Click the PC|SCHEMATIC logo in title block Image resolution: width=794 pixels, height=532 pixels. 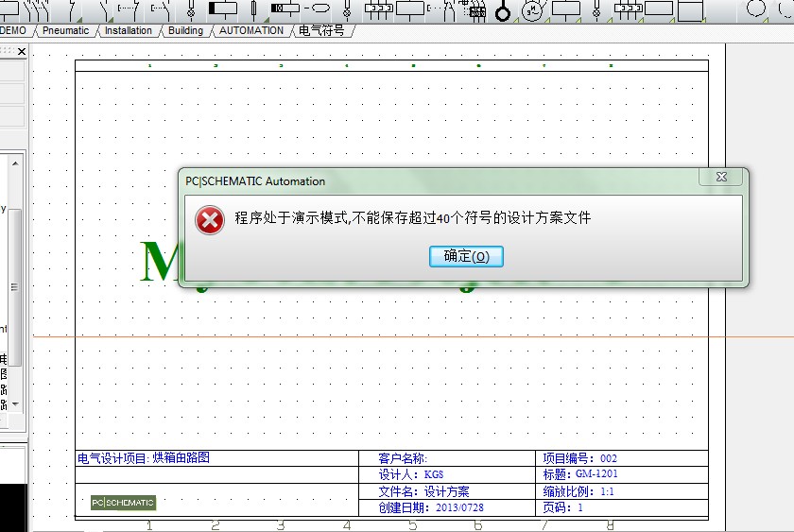coord(123,503)
